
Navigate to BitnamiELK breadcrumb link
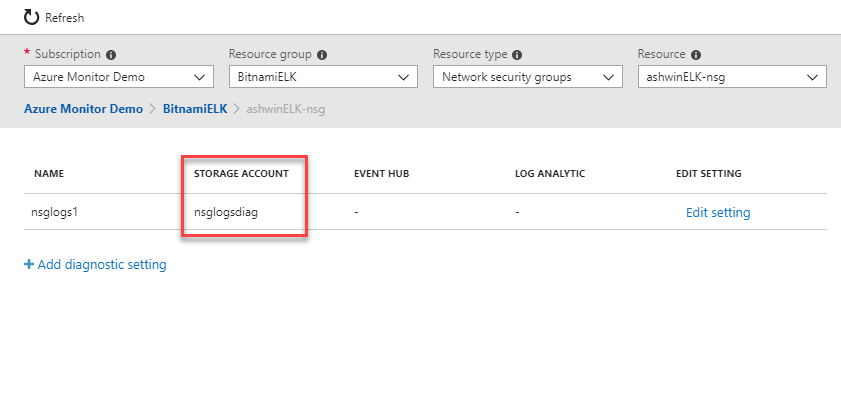click(x=195, y=109)
